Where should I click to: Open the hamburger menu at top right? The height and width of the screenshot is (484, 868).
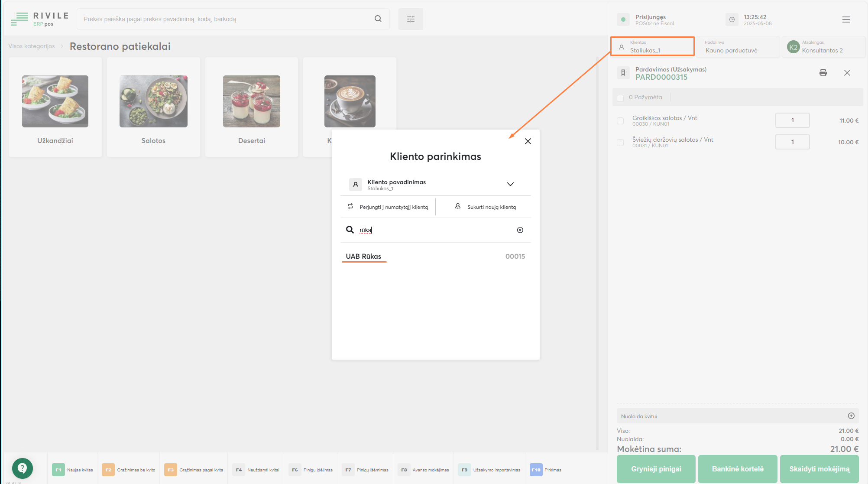tap(846, 19)
